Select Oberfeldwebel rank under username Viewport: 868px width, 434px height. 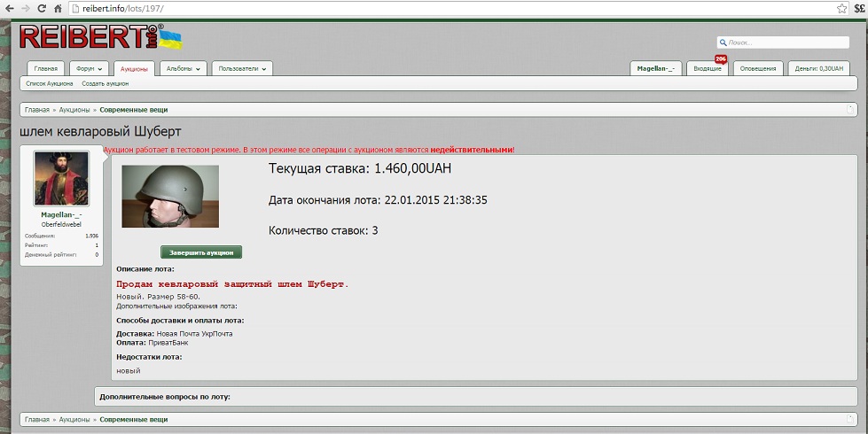click(x=61, y=224)
